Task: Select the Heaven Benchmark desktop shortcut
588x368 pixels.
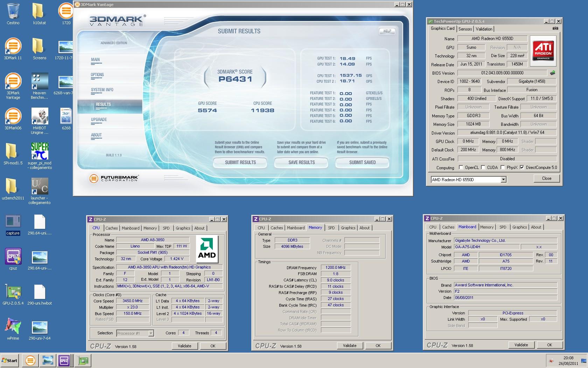Action: click(39, 86)
